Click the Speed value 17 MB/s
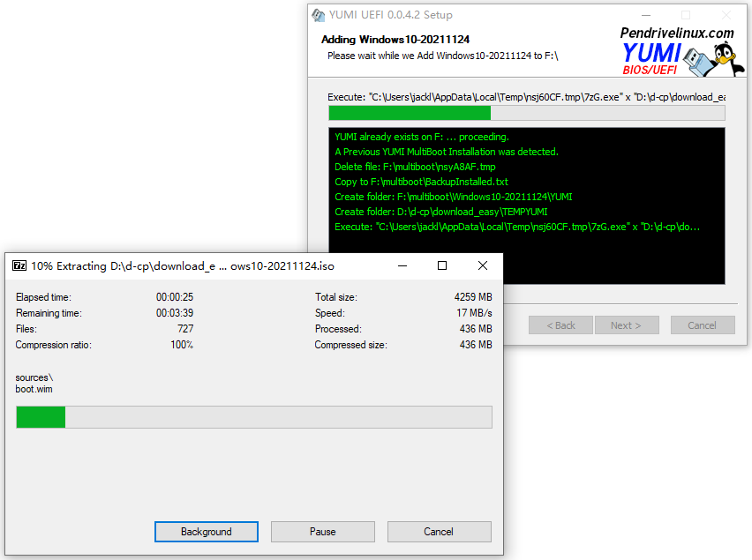This screenshot has width=752, height=560. coord(474,313)
